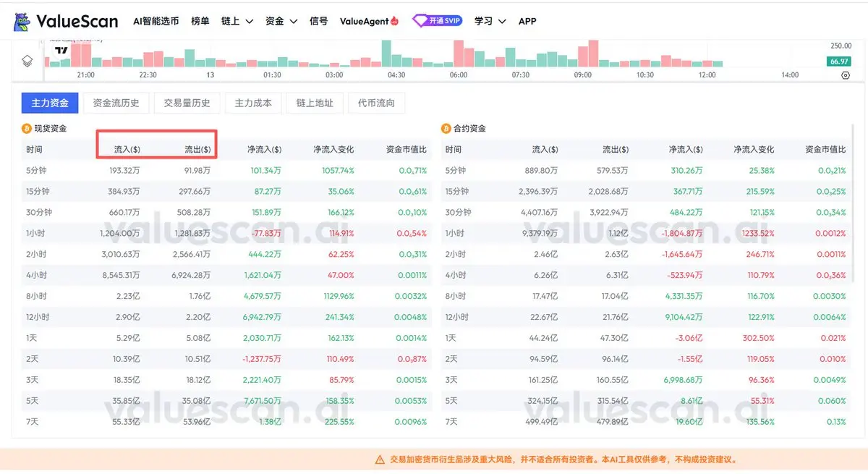Click the -1,237.75万 net inflow value
Screen dimensions: 868x474
coord(260,360)
